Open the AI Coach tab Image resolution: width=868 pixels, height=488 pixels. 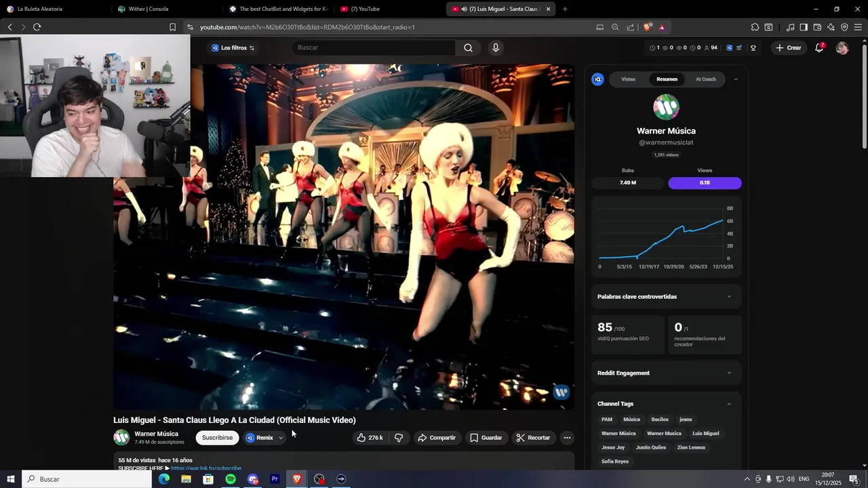tap(706, 79)
